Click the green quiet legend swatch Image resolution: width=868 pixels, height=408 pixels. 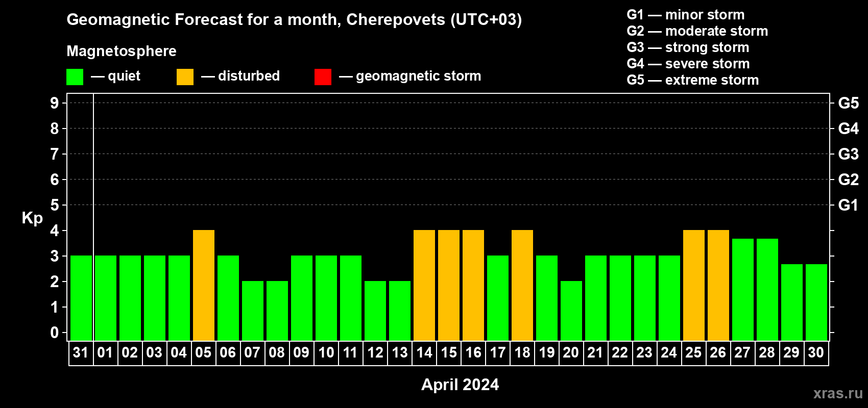coord(75,77)
